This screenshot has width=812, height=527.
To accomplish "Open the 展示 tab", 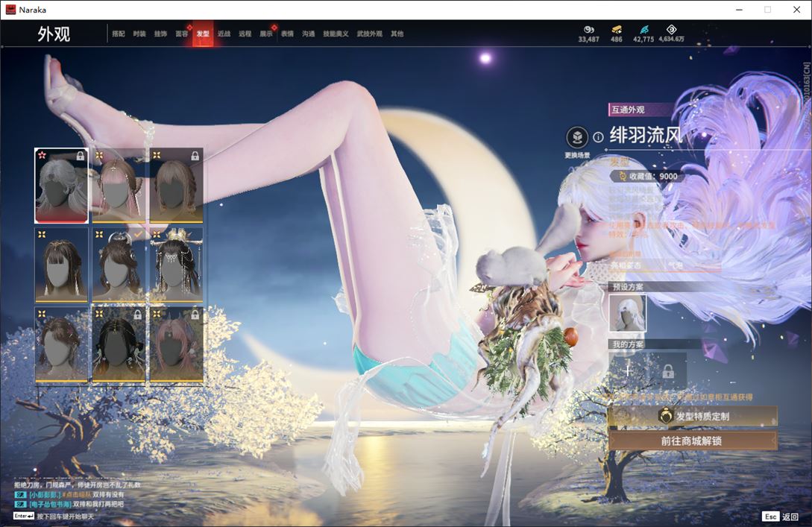I will 266,34.
